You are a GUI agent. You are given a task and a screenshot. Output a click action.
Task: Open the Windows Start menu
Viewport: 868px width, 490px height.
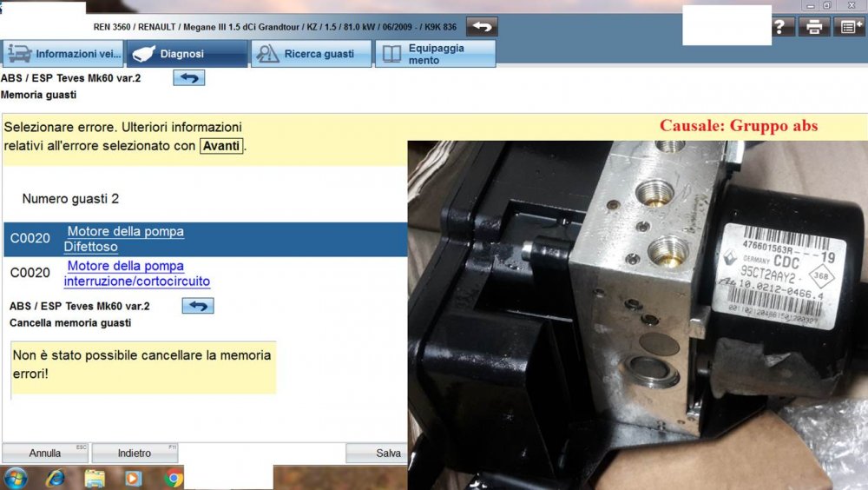pyautogui.click(x=16, y=478)
